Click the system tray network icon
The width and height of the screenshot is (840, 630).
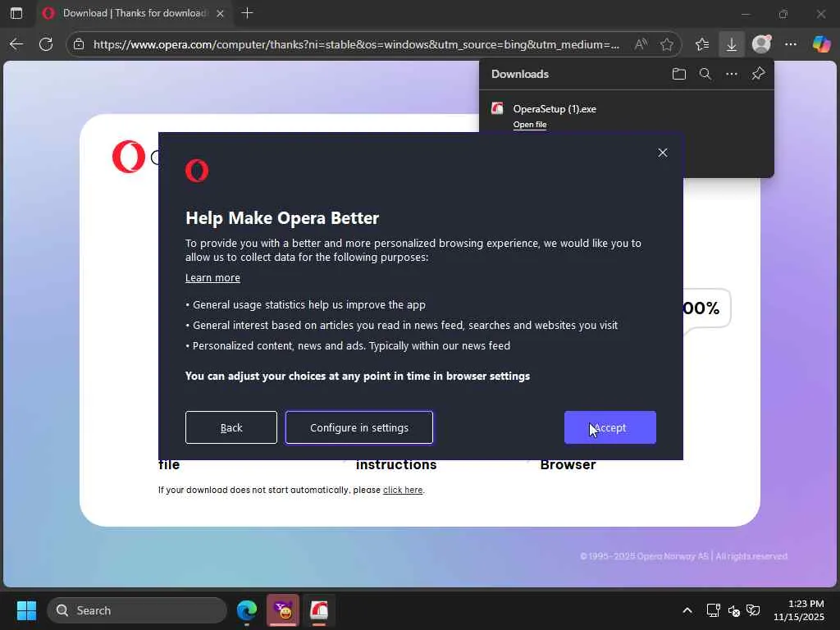pos(713,610)
